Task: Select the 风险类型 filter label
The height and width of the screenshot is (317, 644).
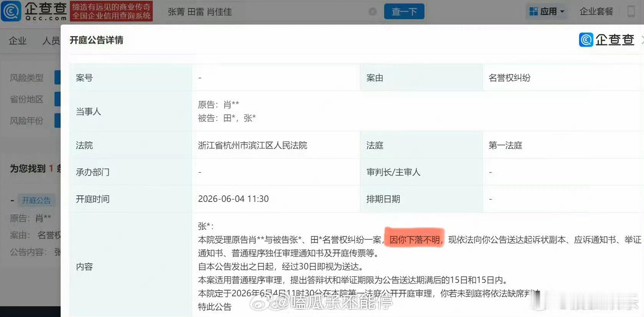Action: click(x=26, y=78)
